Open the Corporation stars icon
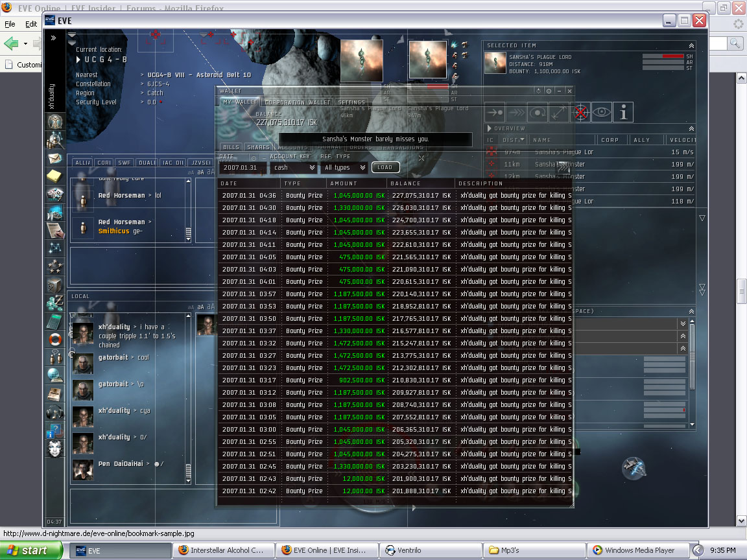 point(54,266)
